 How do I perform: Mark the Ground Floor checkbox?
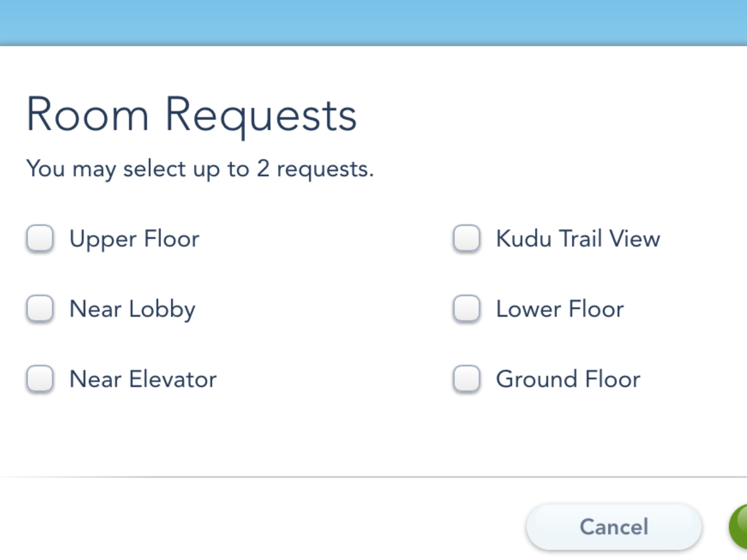click(x=466, y=378)
